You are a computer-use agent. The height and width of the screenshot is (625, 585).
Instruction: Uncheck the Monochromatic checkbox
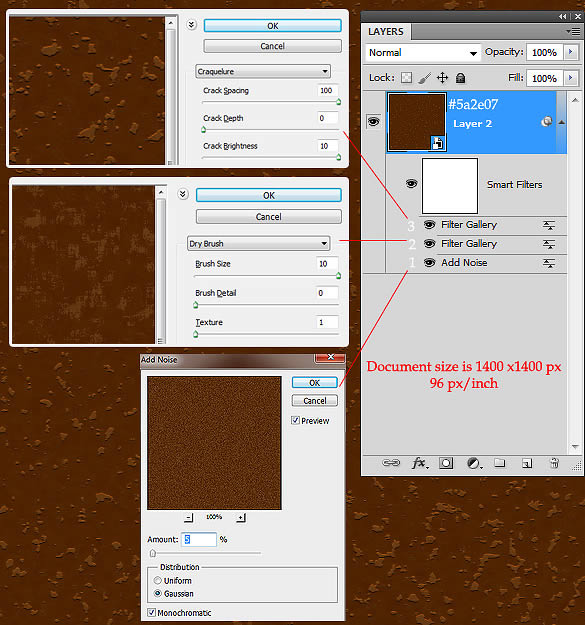click(151, 612)
